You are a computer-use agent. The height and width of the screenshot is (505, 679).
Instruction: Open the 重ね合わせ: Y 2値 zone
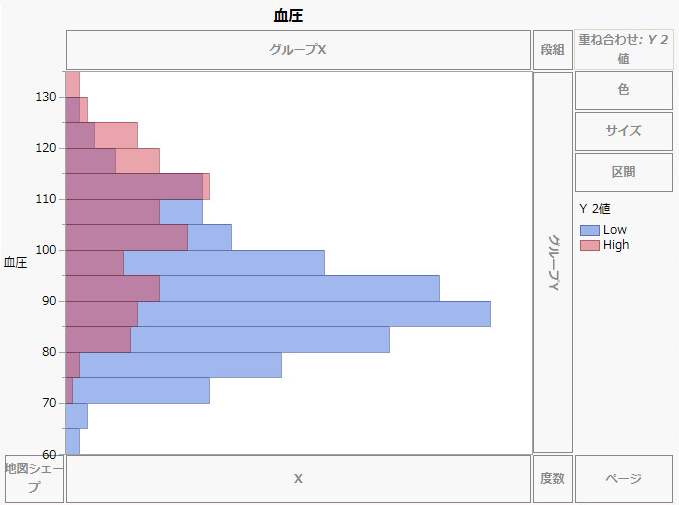pyautogui.click(x=623, y=49)
